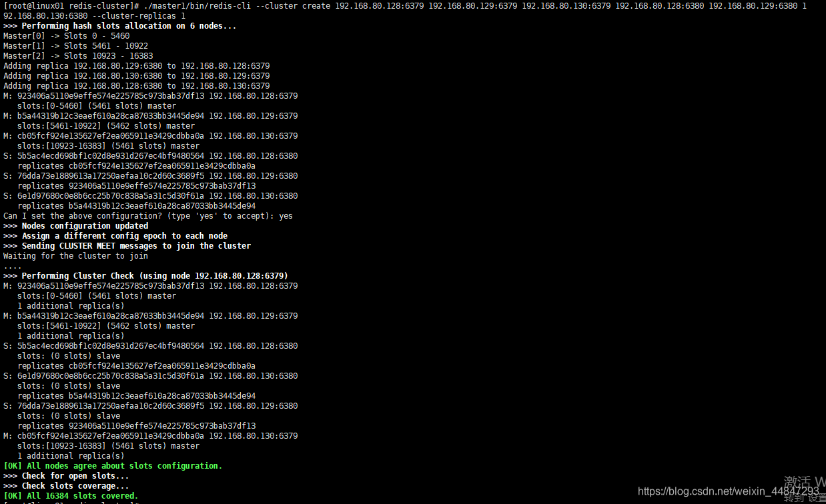Screen dimensions: 826x504
Task: Click '>>> Performing Cluster Check (using node 192.168.80.128:6379)'
Action: [146, 275]
